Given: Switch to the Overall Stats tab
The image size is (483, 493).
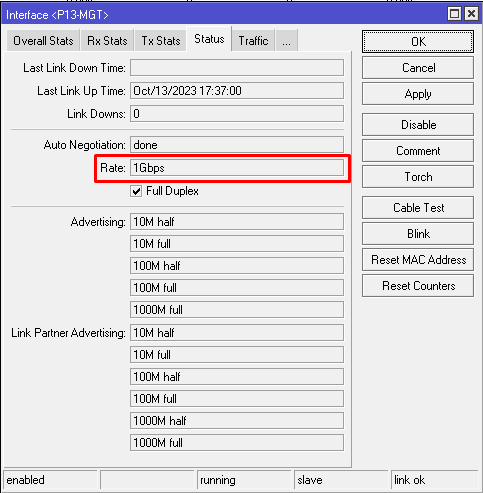Looking at the screenshot, I should pyautogui.click(x=43, y=41).
